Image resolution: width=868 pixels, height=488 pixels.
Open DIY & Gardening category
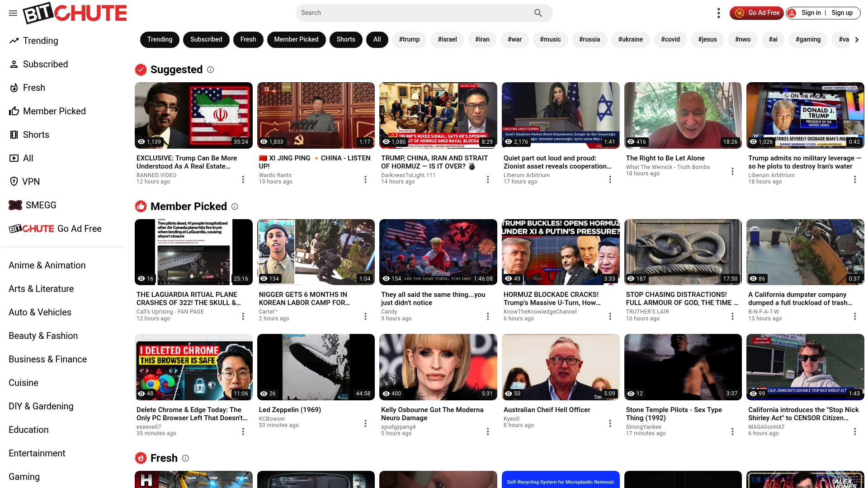(41, 406)
